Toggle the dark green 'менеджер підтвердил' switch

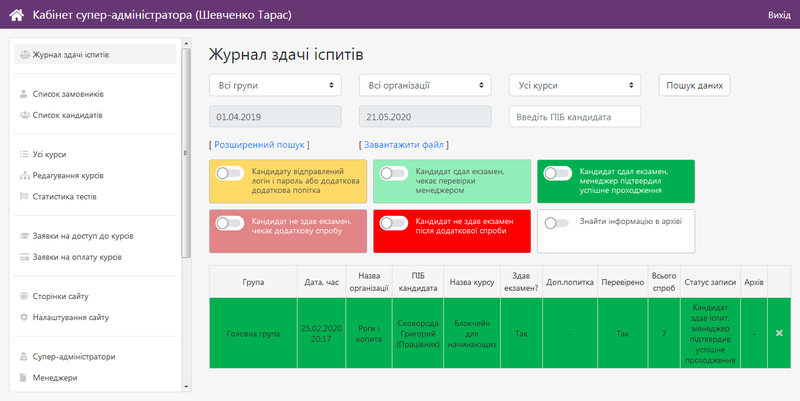557,173
